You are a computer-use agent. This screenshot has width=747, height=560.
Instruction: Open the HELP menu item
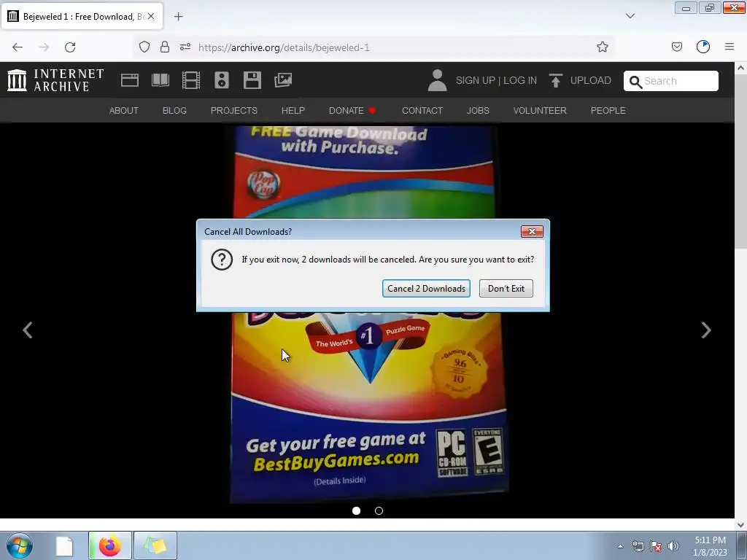[x=293, y=111]
